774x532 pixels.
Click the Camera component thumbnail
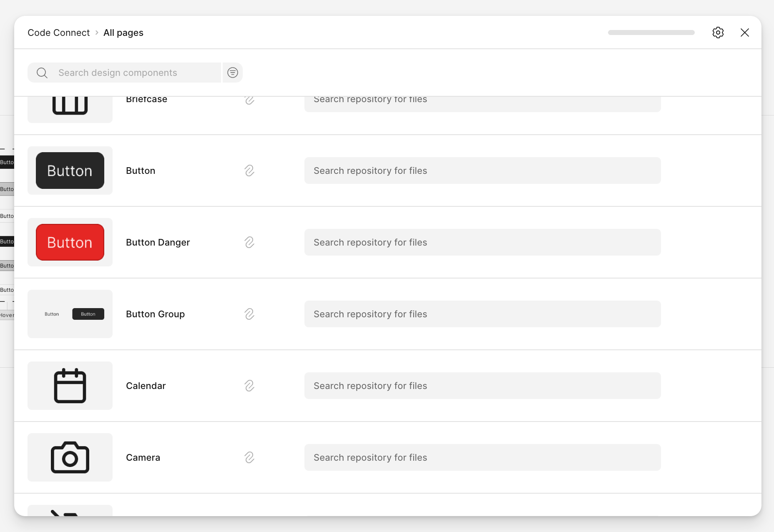tap(70, 457)
